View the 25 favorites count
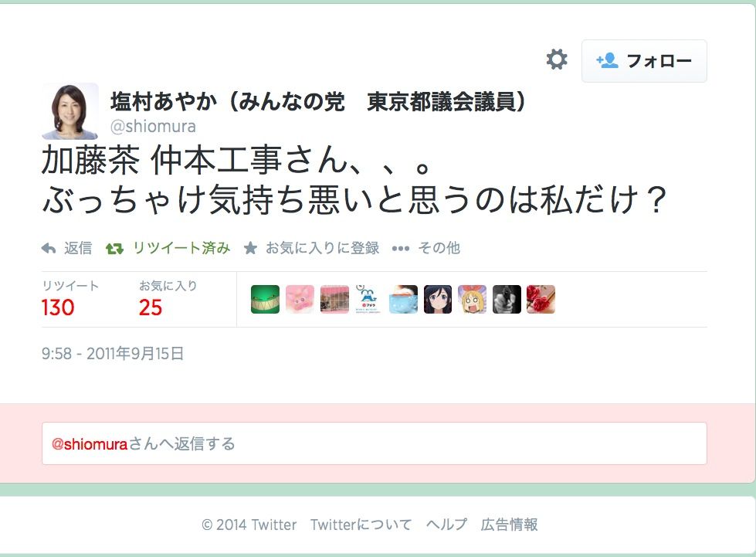This screenshot has height=557, width=756. (151, 307)
